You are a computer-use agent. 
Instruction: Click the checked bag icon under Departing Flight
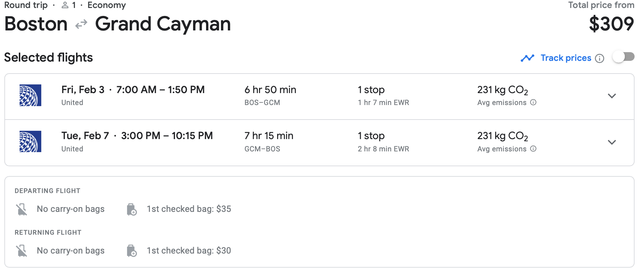(x=132, y=209)
